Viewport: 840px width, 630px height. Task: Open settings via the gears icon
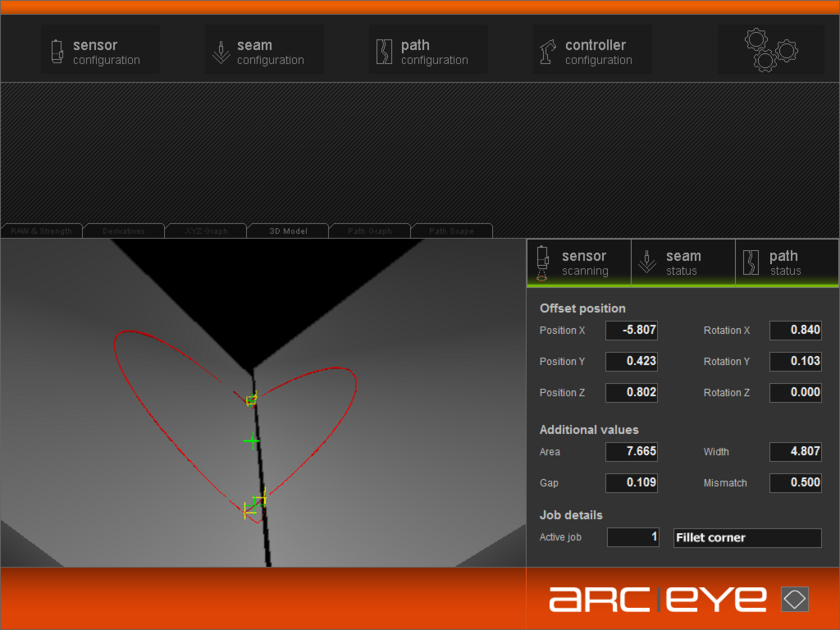(x=770, y=48)
